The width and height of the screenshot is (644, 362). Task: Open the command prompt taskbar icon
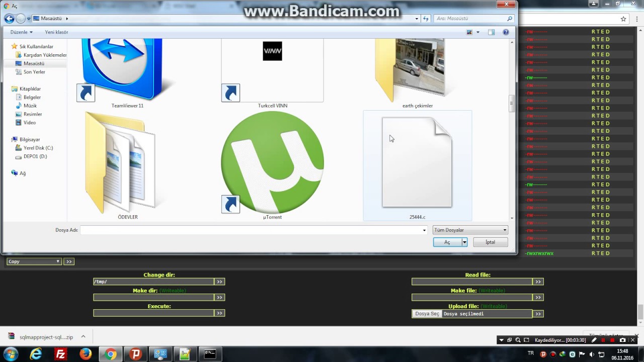click(210, 354)
